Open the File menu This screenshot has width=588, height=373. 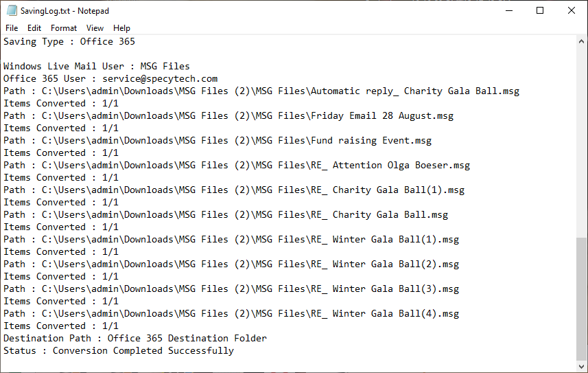click(12, 28)
